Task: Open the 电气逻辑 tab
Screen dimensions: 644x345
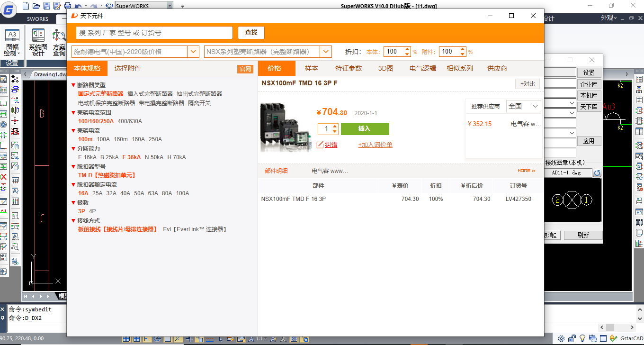Action: click(422, 68)
